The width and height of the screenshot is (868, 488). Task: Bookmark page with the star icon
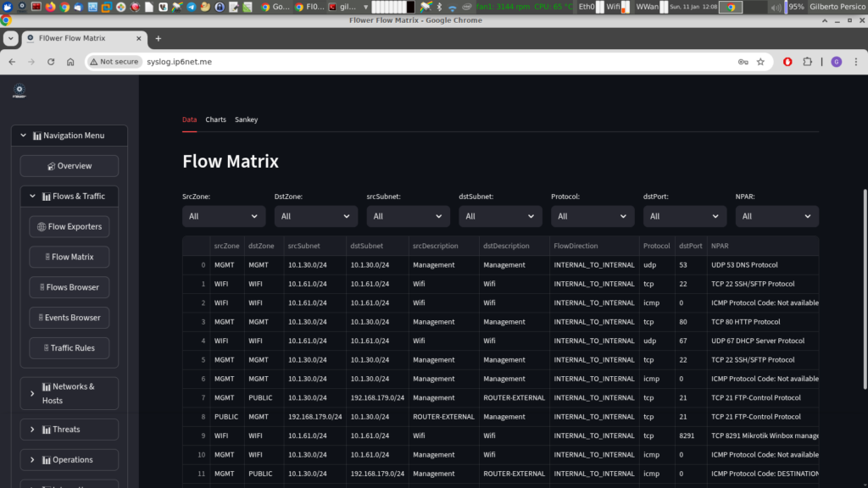[x=760, y=62]
